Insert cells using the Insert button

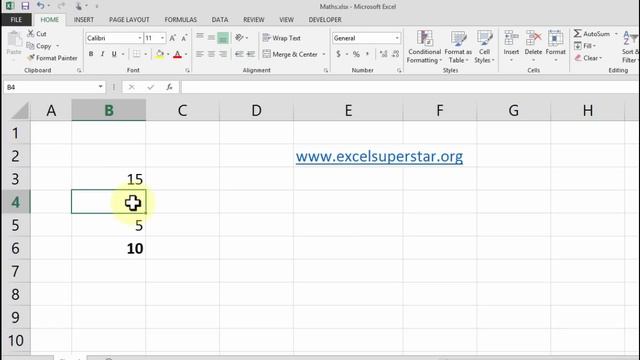point(511,46)
